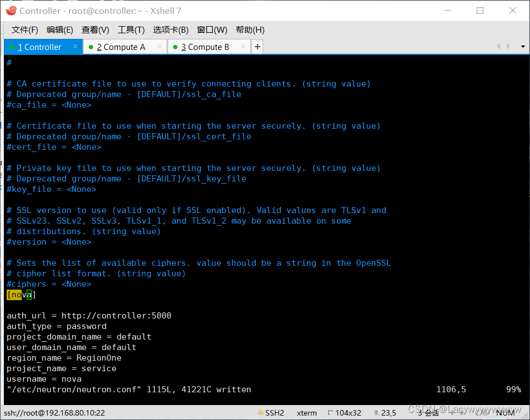Click the green status dot on Compute A tab
Image resolution: width=530 pixels, height=420 pixels.
tap(89, 47)
